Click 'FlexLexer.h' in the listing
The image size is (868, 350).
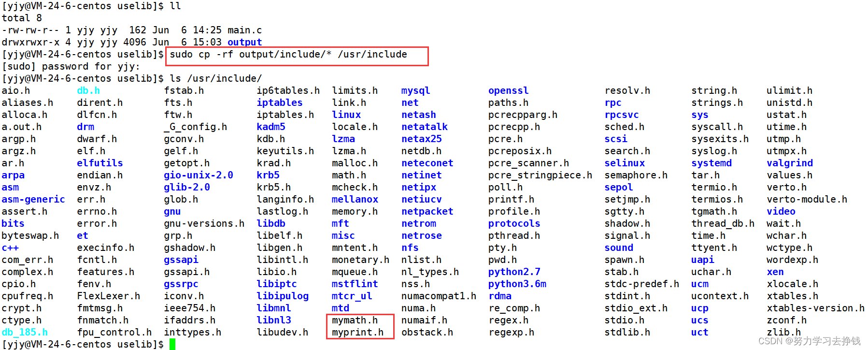click(x=109, y=296)
